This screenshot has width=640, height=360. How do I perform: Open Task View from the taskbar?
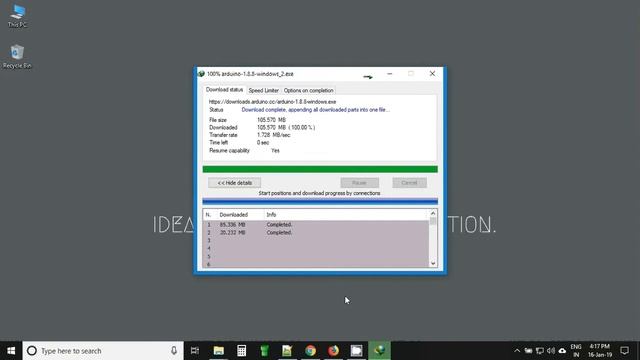pyautogui.click(x=195, y=351)
